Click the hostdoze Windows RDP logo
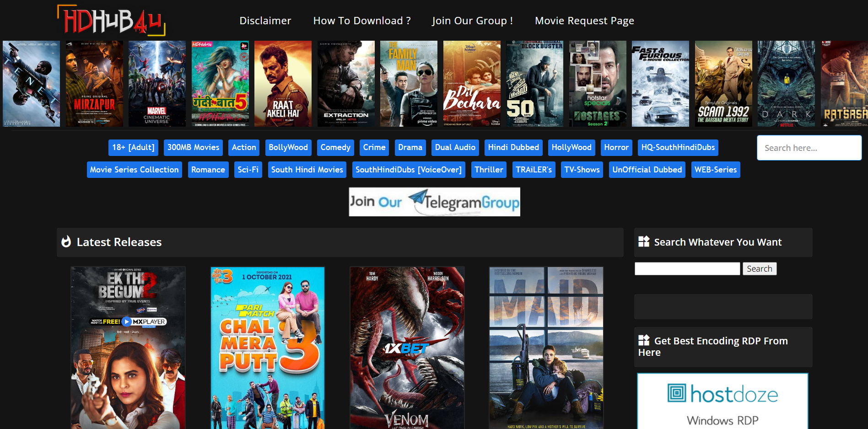 722,401
